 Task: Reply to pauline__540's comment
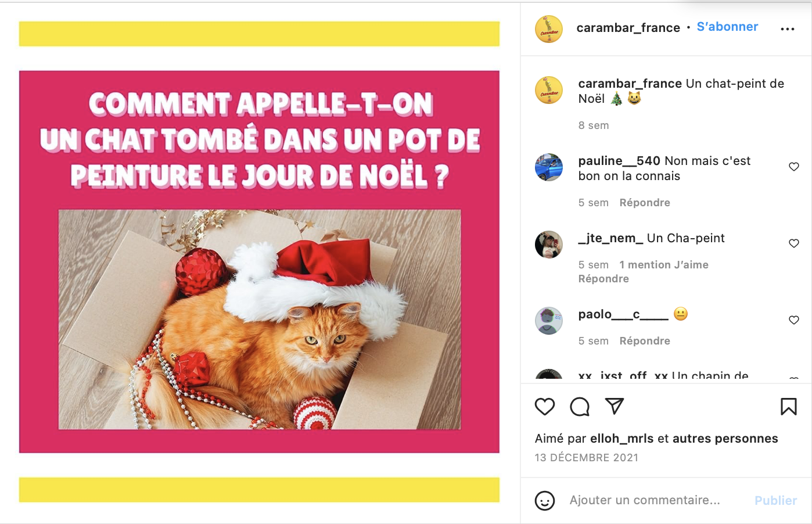click(x=645, y=203)
